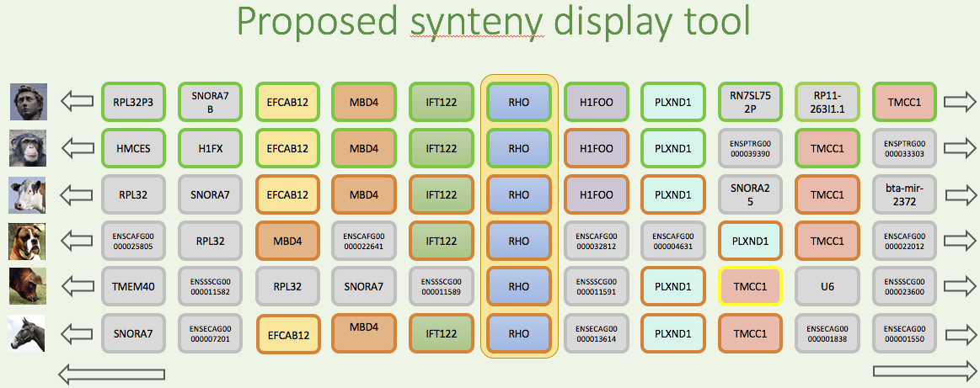Click the horse species picture
Viewport: 980px width, 388px height.
[27, 332]
